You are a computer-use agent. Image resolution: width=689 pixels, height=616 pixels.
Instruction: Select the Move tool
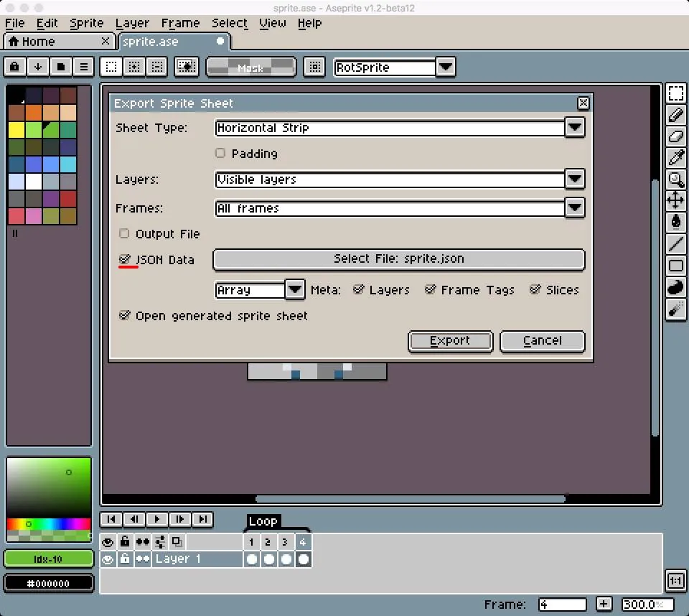676,200
